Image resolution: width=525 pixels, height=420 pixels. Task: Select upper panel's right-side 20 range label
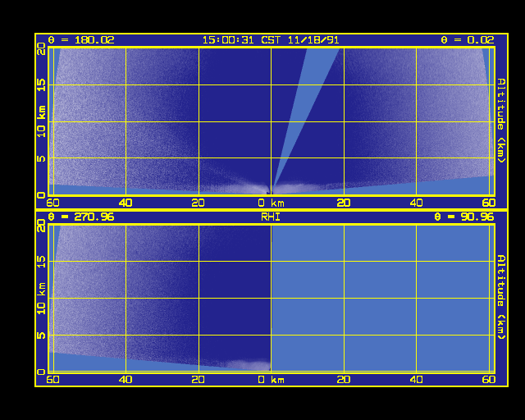(344, 203)
